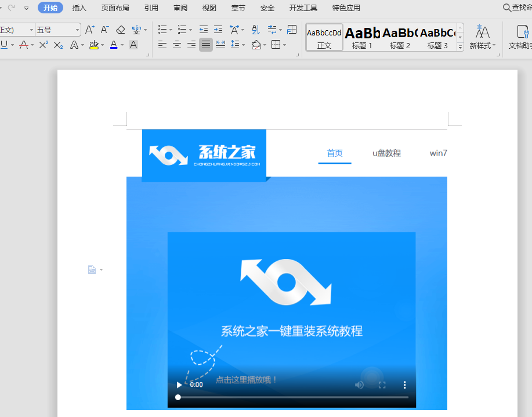532x417 pixels.
Task: Switch alignment to center
Action: click(x=177, y=45)
